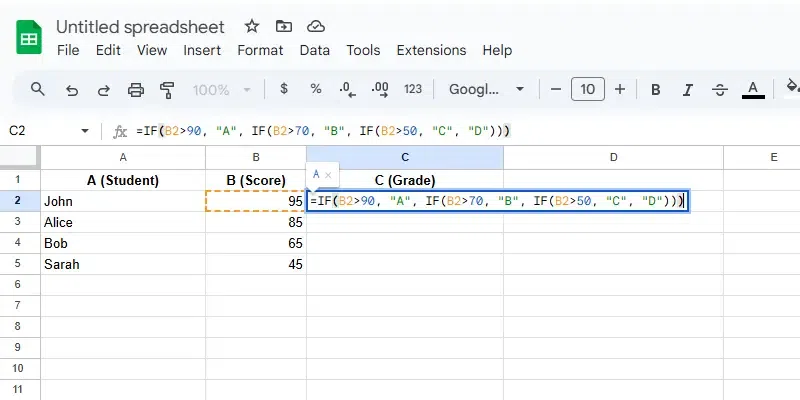800x400 pixels.
Task: Decrease decimal places
Action: coord(347,90)
